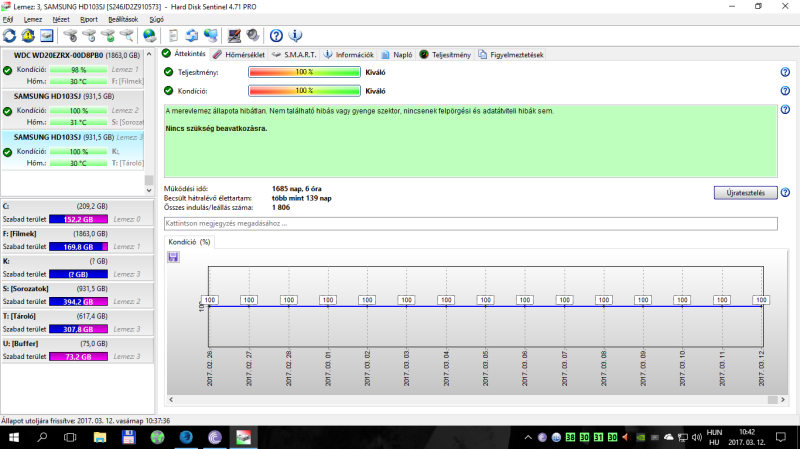This screenshot has width=800, height=449.
Task: Click the globe with disk toolbar icon
Action: (149, 36)
